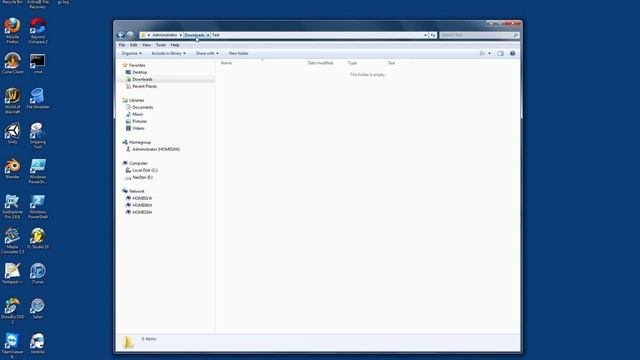
Task: Click the Blender desktop shortcut
Action: [x=13, y=169]
